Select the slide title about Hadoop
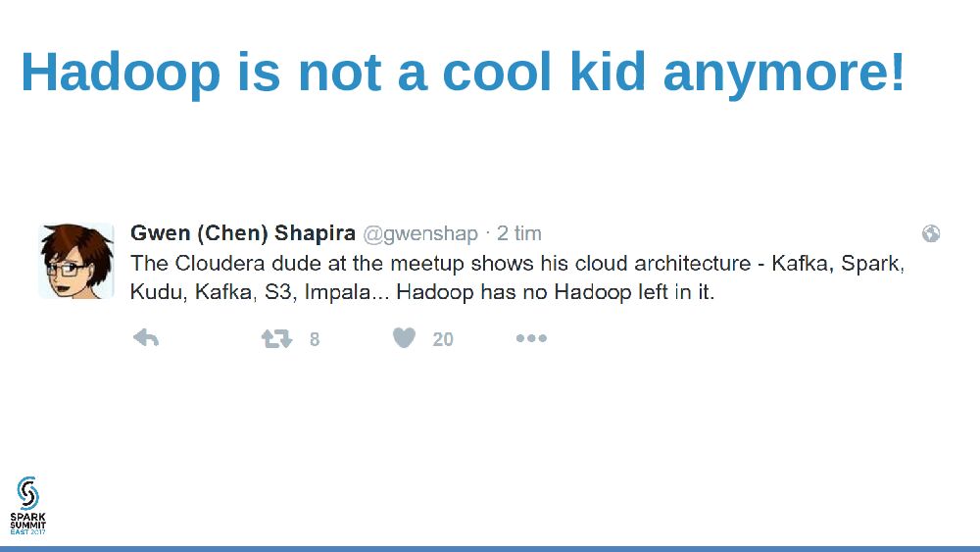The image size is (980, 552). (463, 72)
